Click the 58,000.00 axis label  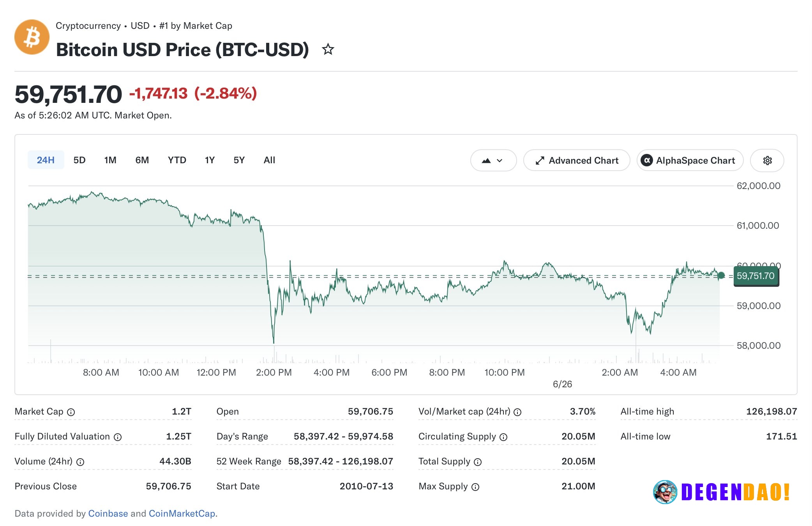[x=759, y=346]
